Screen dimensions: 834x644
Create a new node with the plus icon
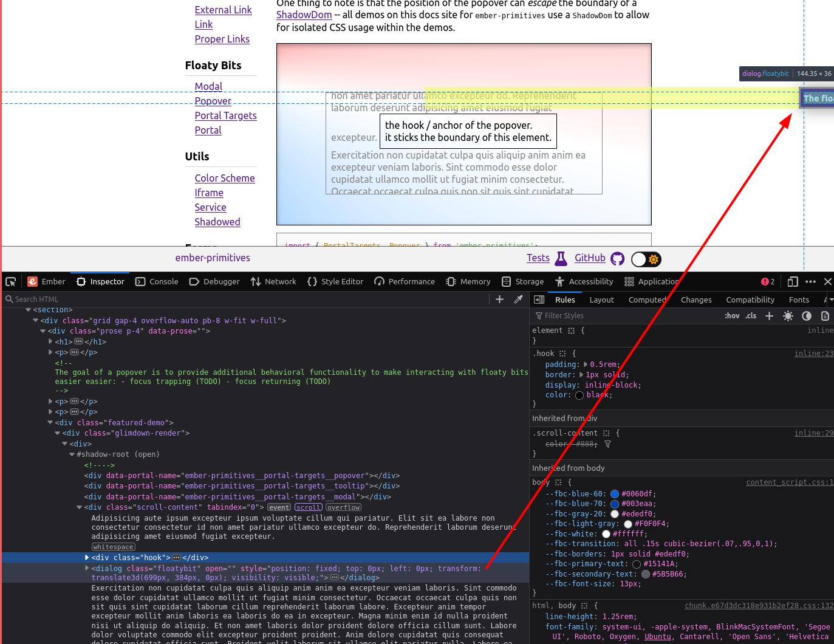click(x=499, y=299)
